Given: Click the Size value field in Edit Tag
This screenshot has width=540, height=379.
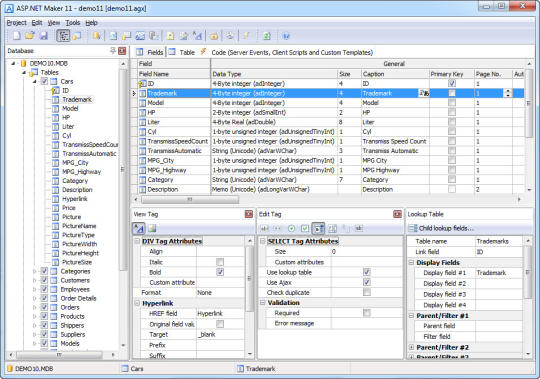Looking at the screenshot, I should (366, 252).
